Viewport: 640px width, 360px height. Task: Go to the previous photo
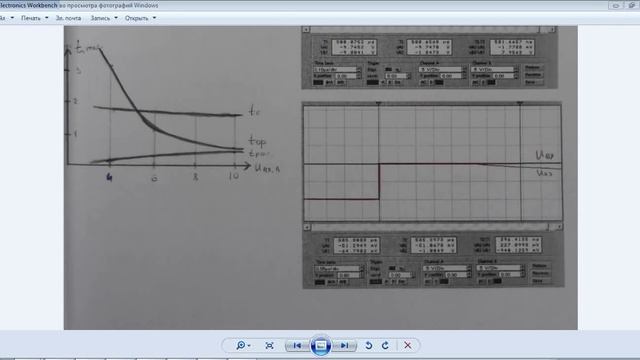298,345
